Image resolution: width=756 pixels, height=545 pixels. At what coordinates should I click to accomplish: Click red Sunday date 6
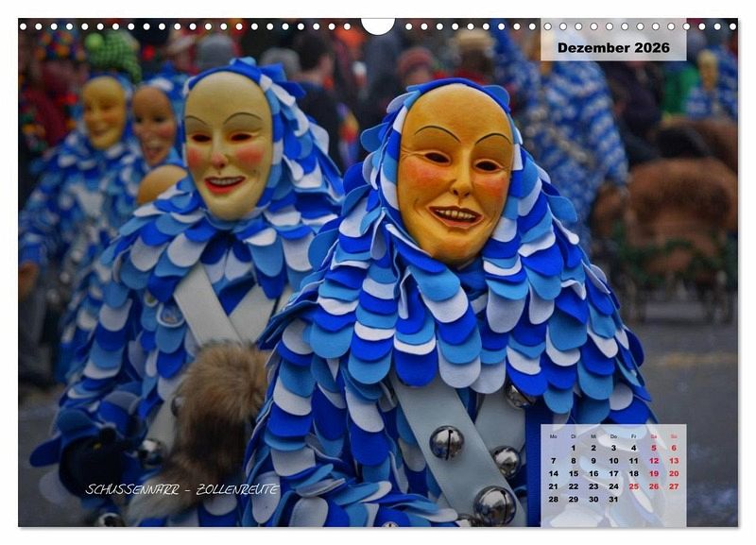click(x=674, y=448)
